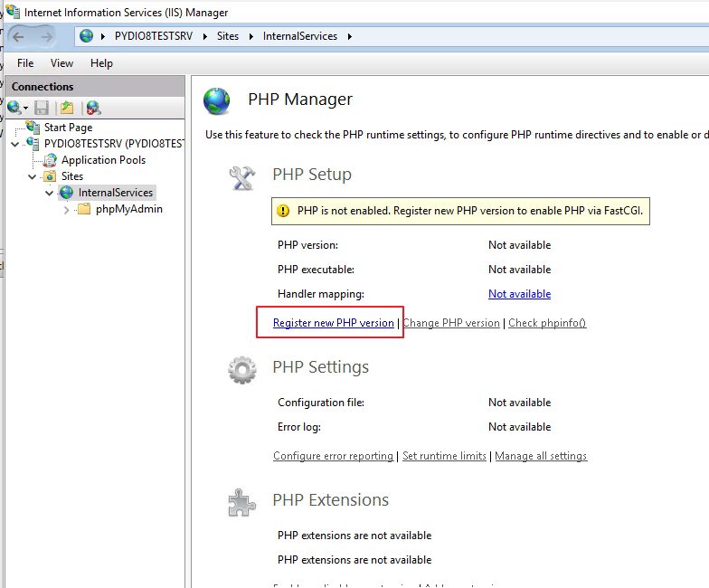
Task: Collapse the Sites tree node
Action: [x=33, y=176]
